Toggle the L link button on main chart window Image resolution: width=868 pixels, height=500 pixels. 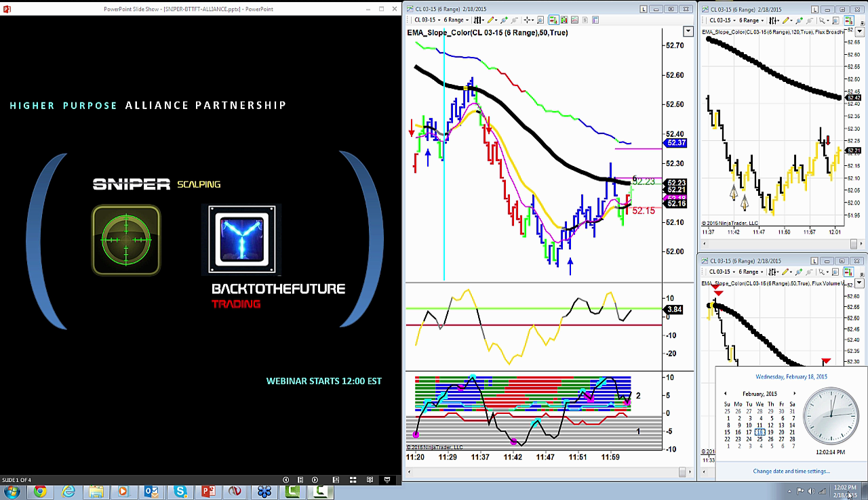644,9
